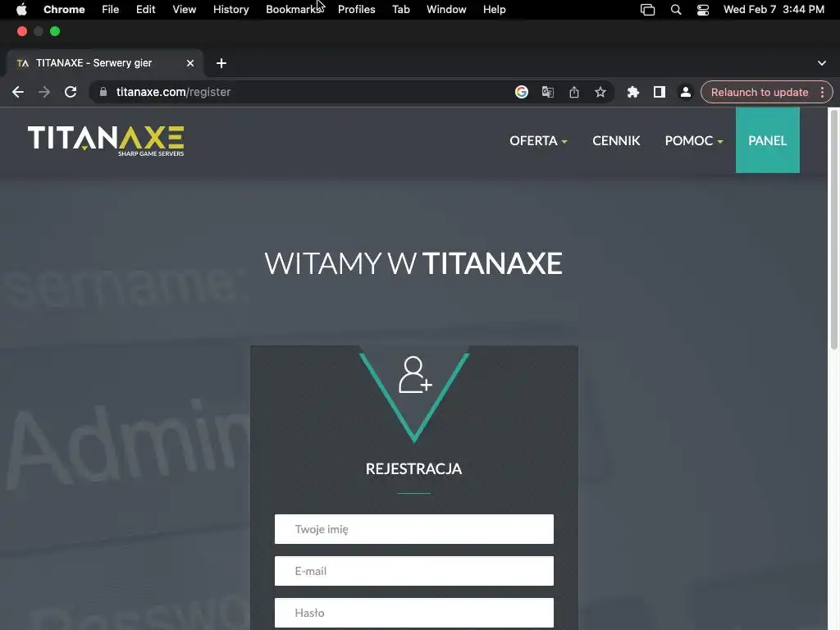The width and height of the screenshot is (840, 630).
Task: Open the Apple menu
Action: click(21, 10)
